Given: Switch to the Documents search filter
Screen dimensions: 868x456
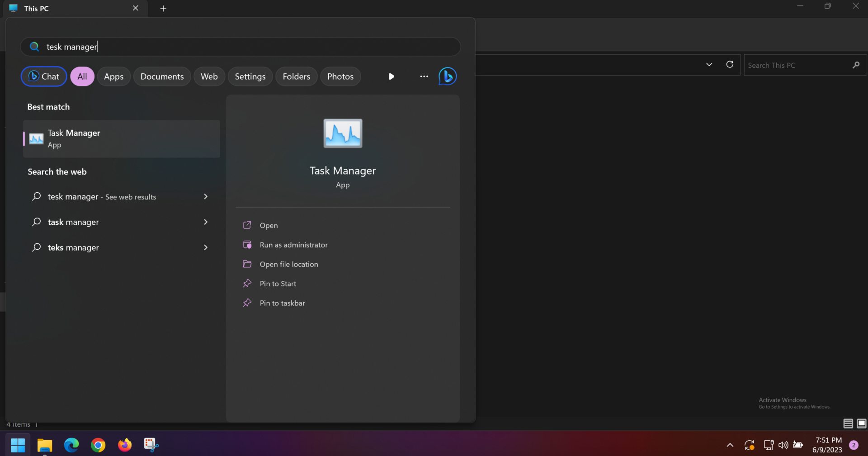Looking at the screenshot, I should click(x=162, y=76).
